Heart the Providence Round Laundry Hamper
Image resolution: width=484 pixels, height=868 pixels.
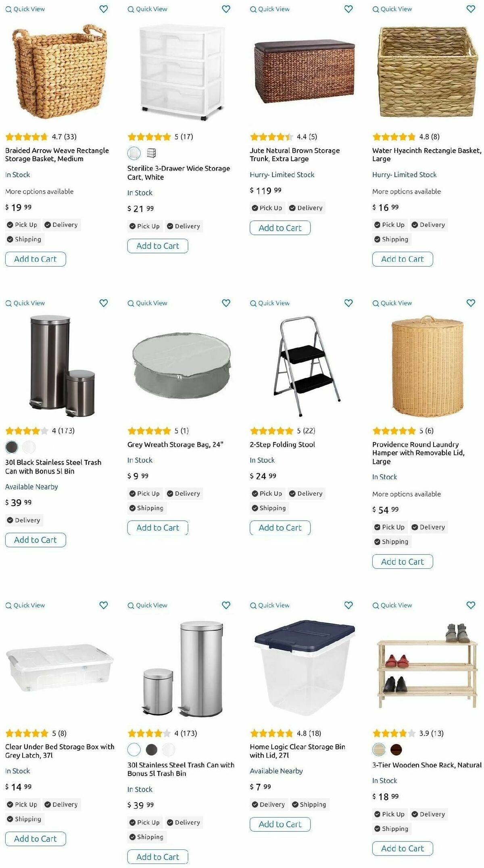coord(471,303)
